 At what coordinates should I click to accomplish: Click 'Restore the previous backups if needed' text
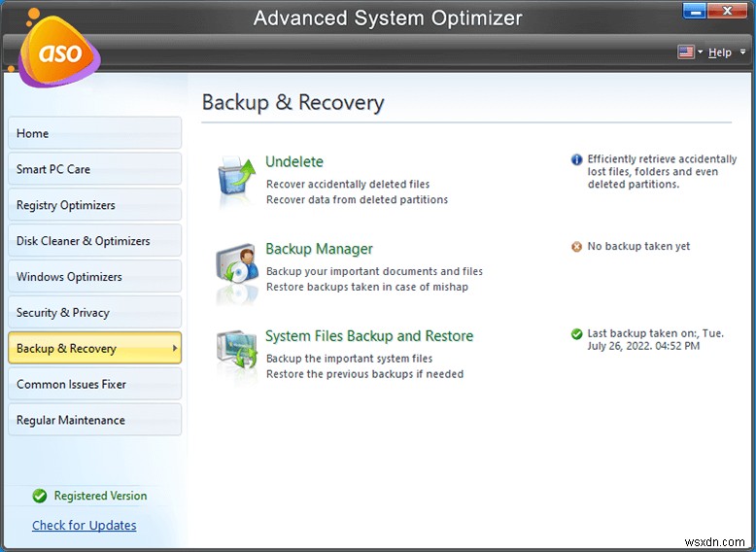[x=364, y=374]
